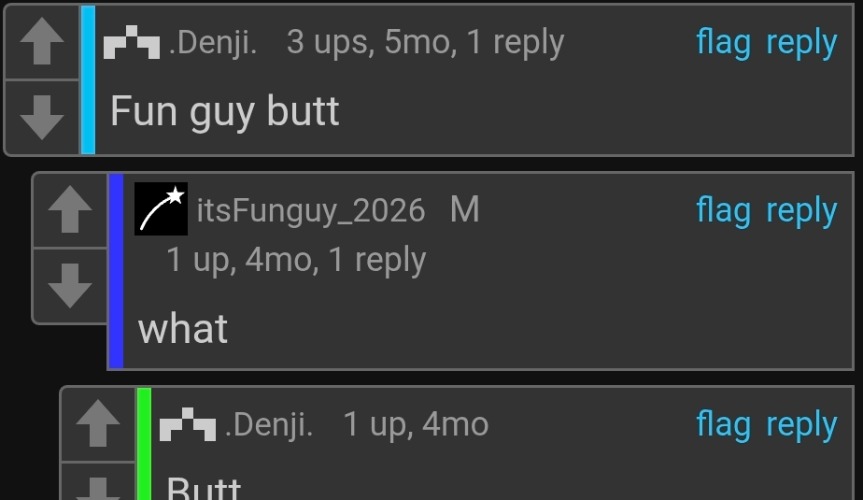Open .Denji. username on third comment
863x500 pixels.
(269, 425)
